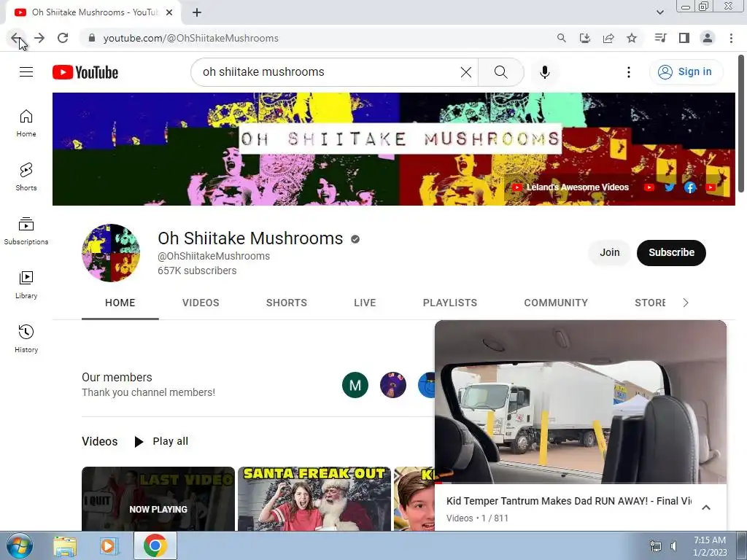This screenshot has width=747, height=560.
Task: Open the STORE tab
Action: [650, 303]
